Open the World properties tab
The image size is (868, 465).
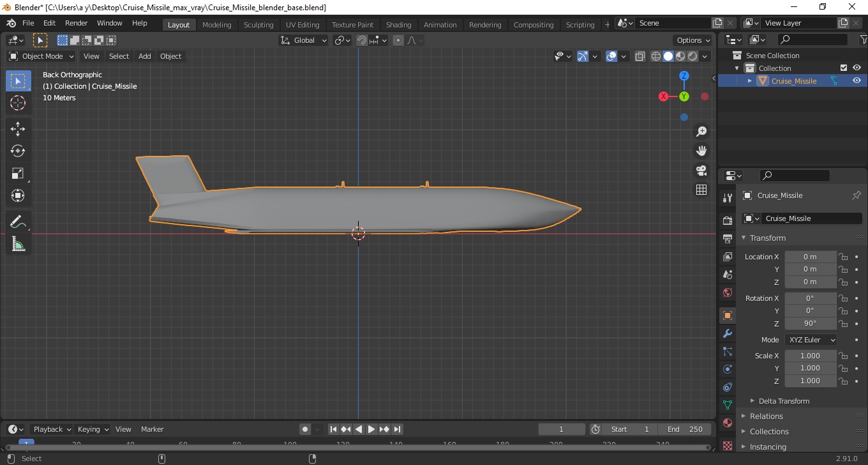(727, 293)
